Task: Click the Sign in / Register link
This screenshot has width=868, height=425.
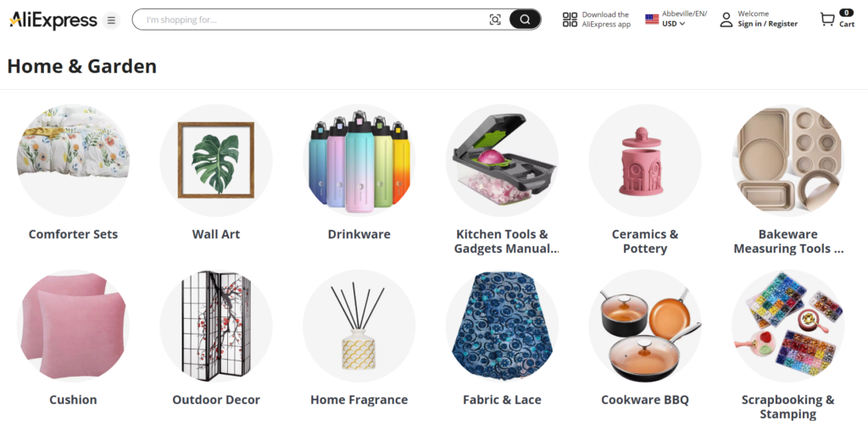Action: click(x=767, y=24)
